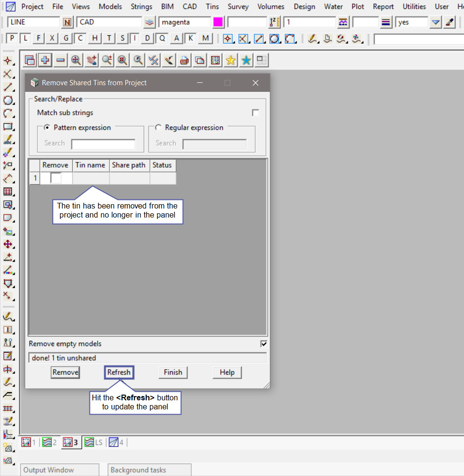Toggle the P snap button
This screenshot has width=464, height=476.
coord(12,38)
